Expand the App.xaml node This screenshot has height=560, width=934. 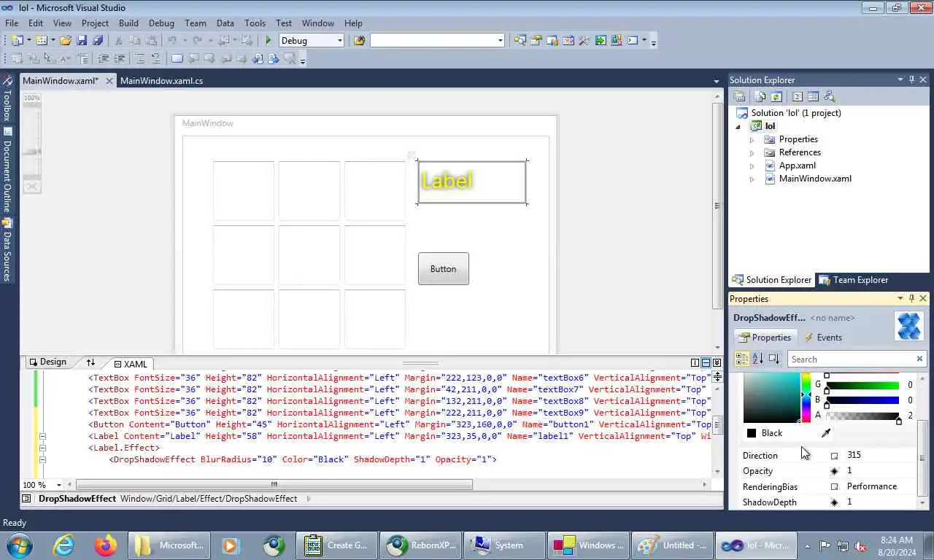(752, 166)
